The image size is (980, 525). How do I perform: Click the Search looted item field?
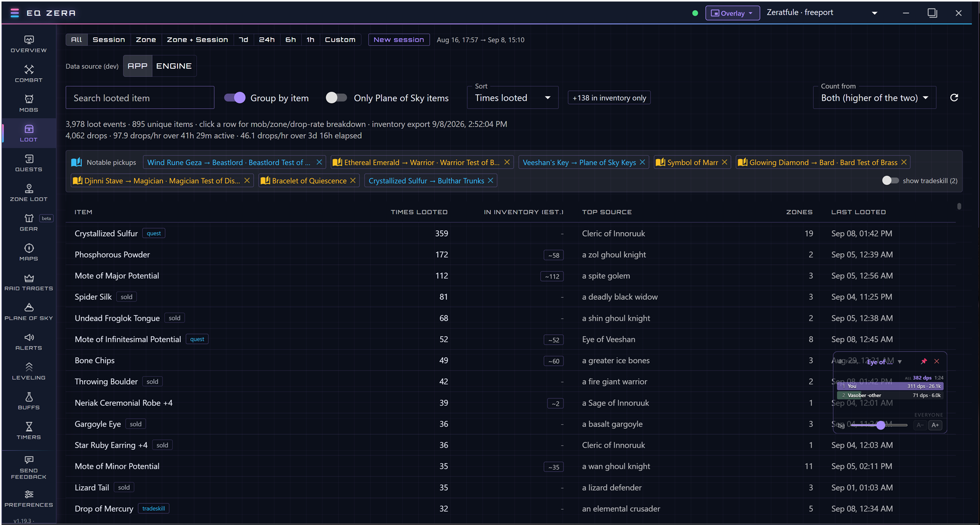(140, 97)
